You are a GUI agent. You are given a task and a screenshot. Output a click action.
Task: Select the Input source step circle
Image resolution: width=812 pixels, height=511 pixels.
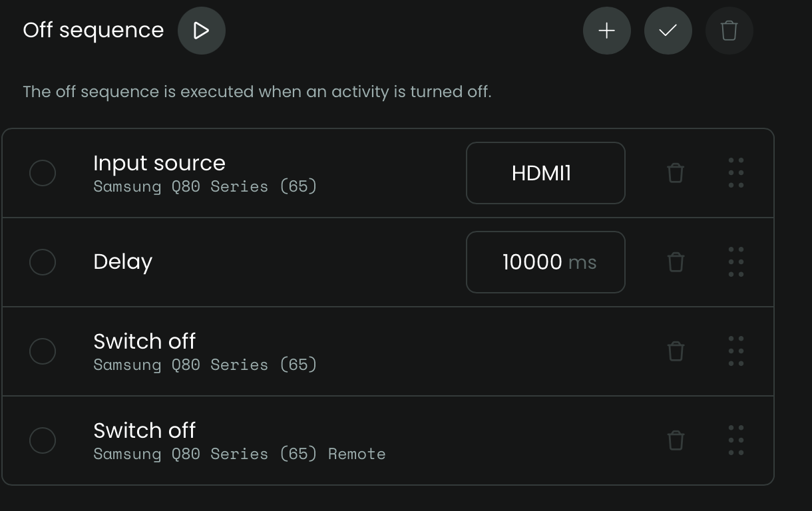pos(43,173)
